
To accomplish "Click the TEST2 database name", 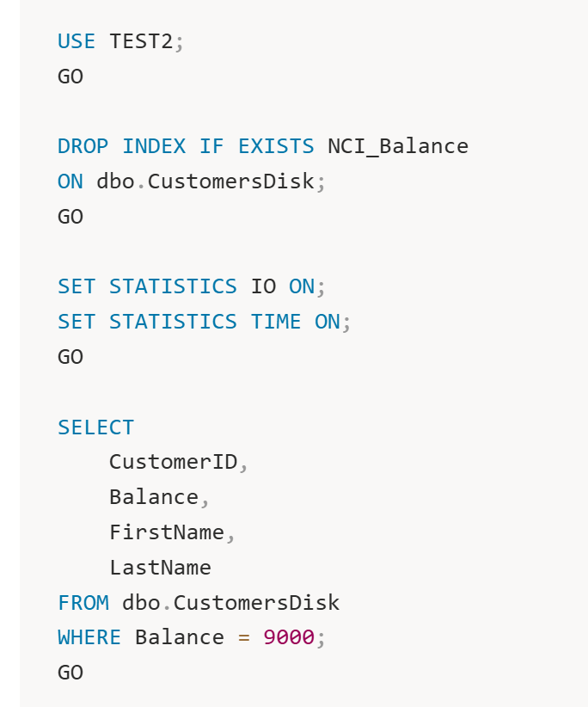I will [142, 41].
